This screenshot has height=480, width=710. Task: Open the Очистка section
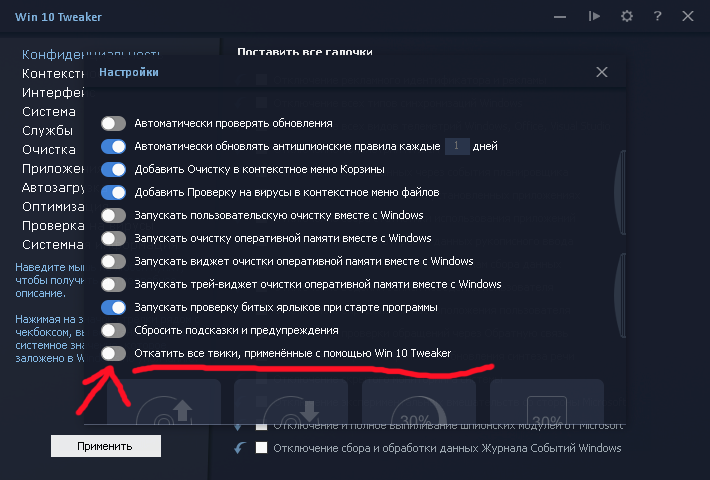point(49,149)
